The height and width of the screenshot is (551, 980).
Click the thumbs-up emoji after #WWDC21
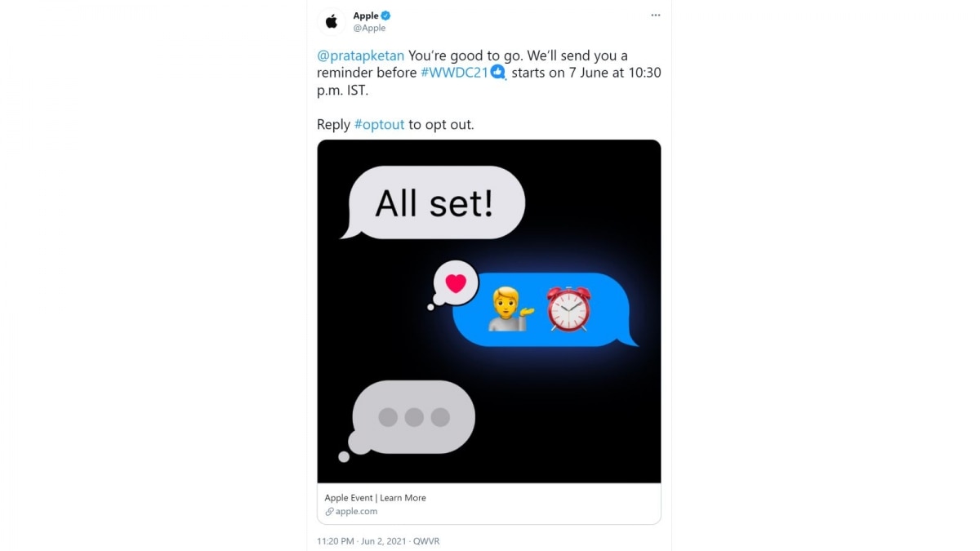[498, 73]
